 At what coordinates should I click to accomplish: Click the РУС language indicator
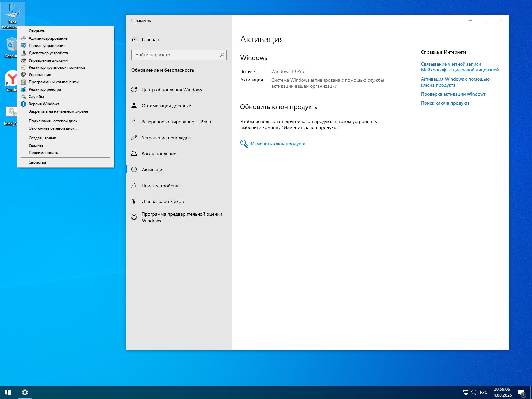click(483, 392)
